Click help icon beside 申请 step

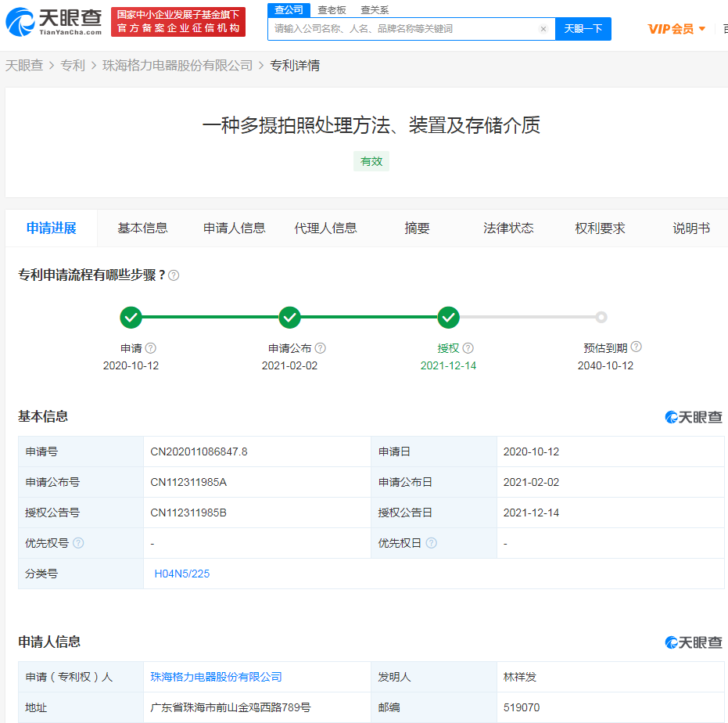[x=150, y=348]
